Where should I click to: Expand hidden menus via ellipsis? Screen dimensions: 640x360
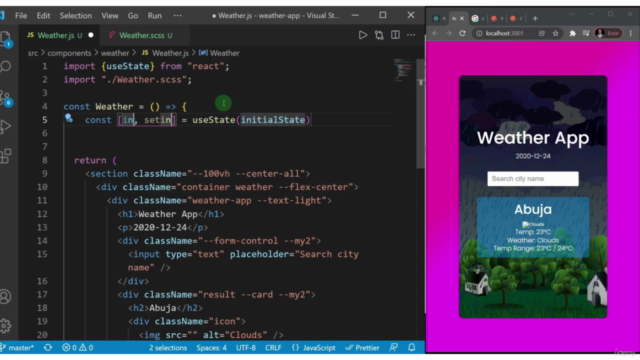click(178, 16)
